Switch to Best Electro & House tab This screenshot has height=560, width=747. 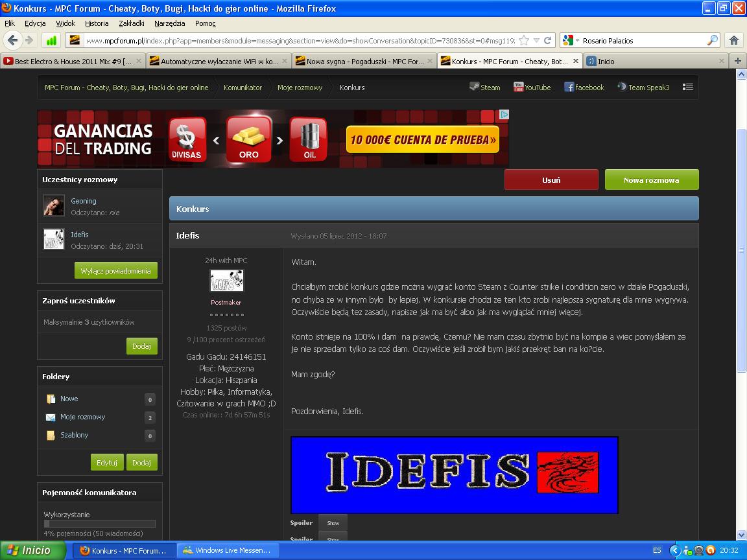[73, 61]
